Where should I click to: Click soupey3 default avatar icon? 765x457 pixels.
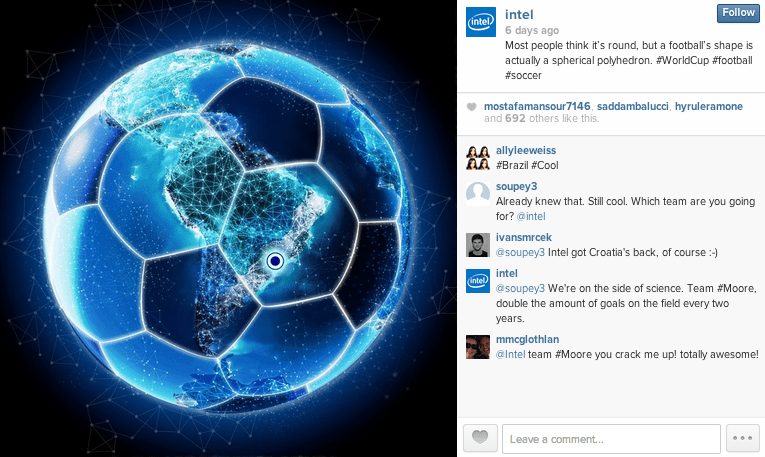[x=478, y=194]
